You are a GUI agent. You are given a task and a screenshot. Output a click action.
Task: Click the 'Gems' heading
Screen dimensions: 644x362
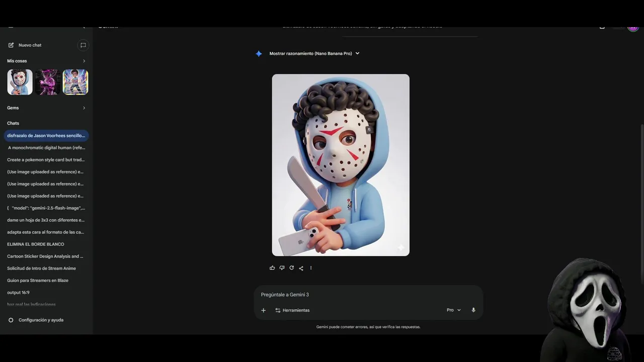(13, 108)
